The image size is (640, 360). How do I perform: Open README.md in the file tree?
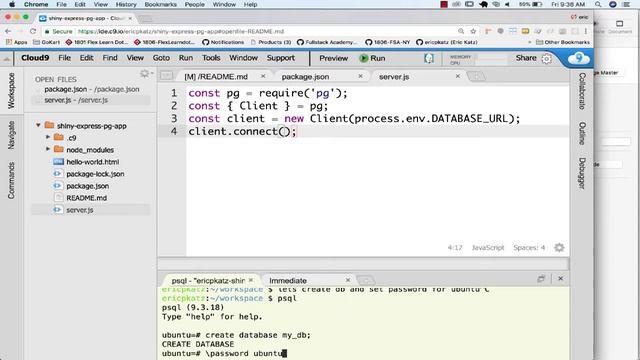(x=87, y=198)
